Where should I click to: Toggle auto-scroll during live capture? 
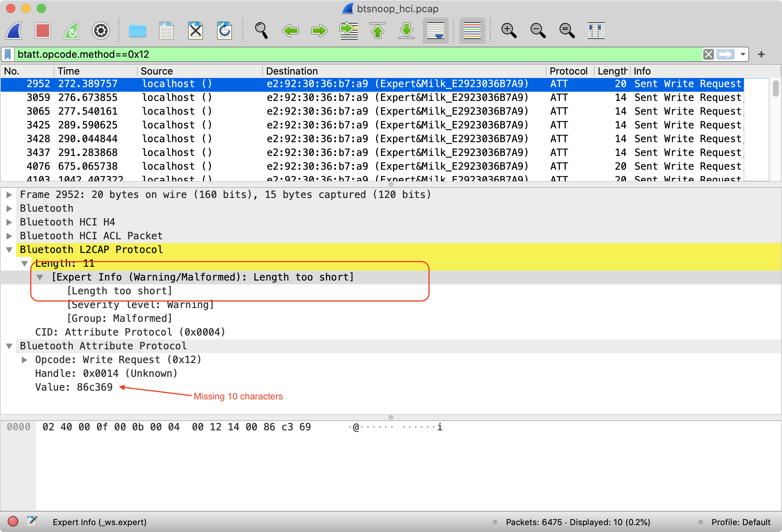[436, 31]
